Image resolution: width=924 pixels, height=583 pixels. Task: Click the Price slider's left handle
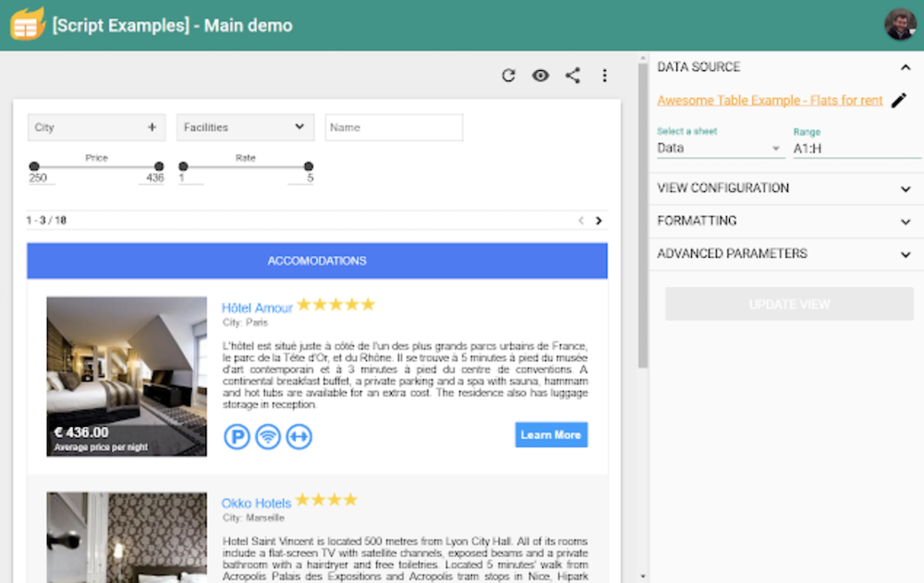(34, 167)
